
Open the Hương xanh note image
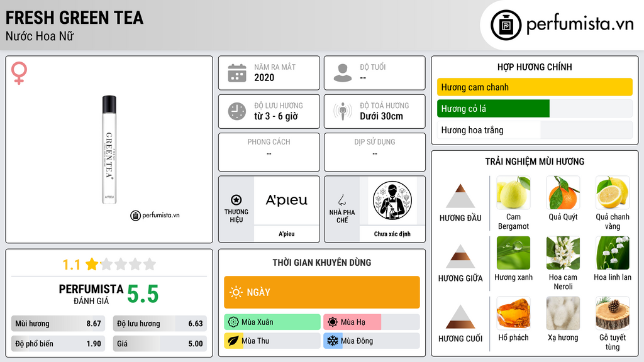pos(513,253)
